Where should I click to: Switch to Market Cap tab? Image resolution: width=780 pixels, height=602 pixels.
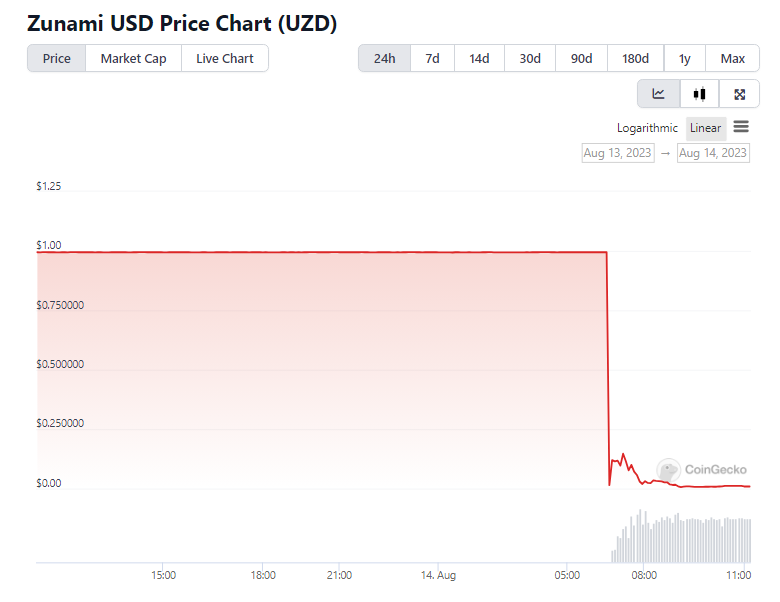pos(133,58)
